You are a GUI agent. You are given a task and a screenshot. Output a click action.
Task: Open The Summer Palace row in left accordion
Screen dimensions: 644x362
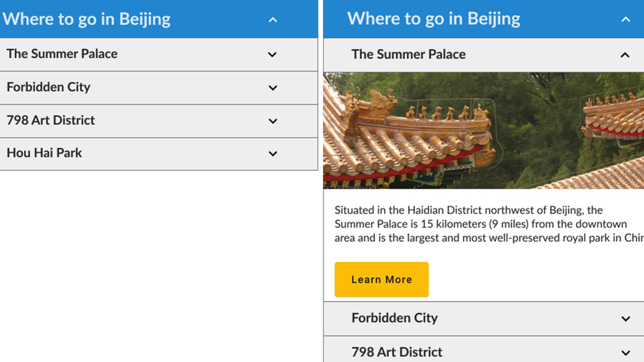(159, 54)
